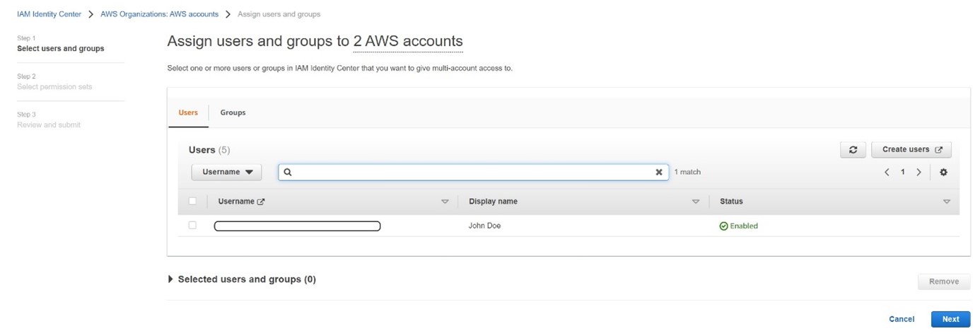The image size is (980, 336).
Task: Open AWS Organizations: AWS accounts breadcrumb
Action: point(160,14)
